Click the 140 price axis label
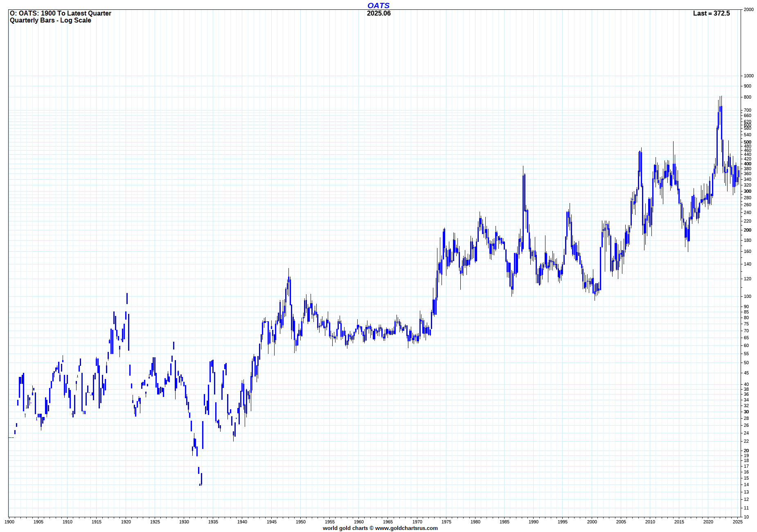This screenshot has height=532, width=757. pos(748,264)
